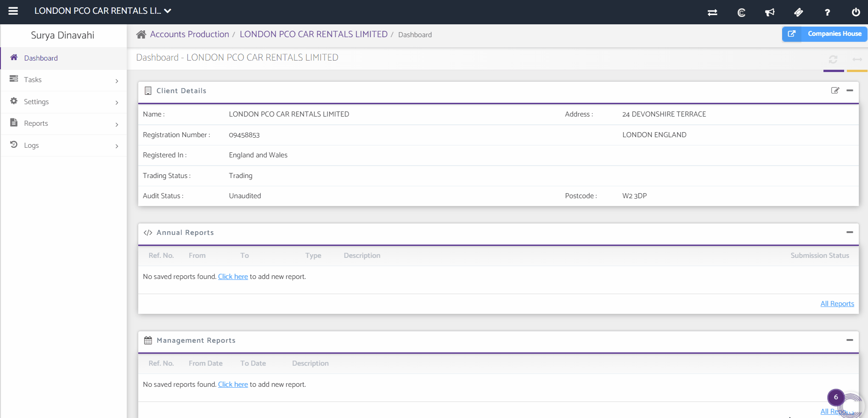Screen dimensions: 868x418
Task: Expand the Reports chevron arrow
Action: click(117, 124)
